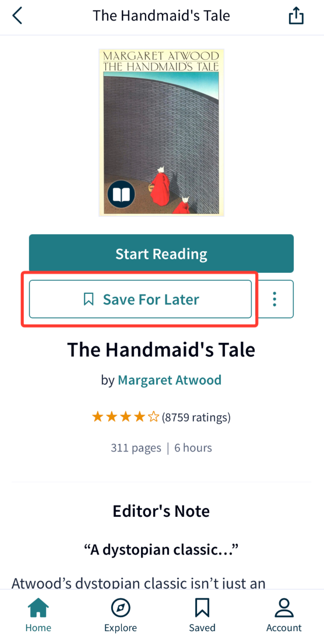324x644 pixels.
Task: Open the 8759 ratings count
Action: [196, 417]
